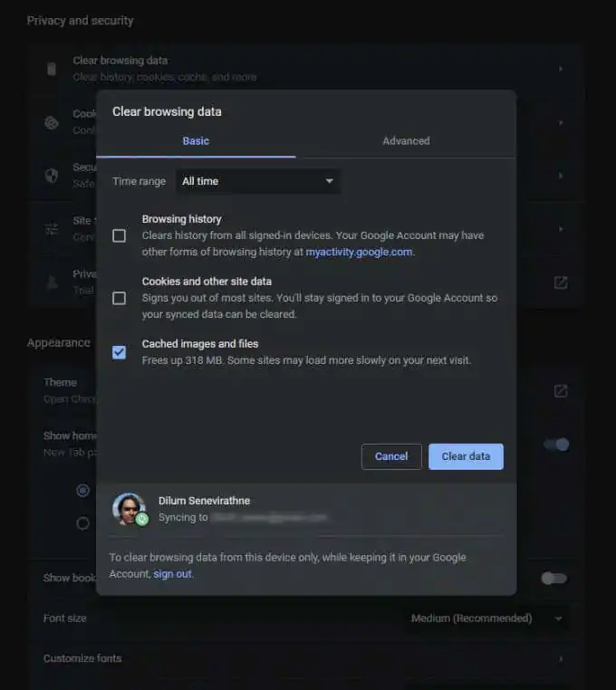Expand Security row chevron in settings
616x690 pixels.
(561, 176)
